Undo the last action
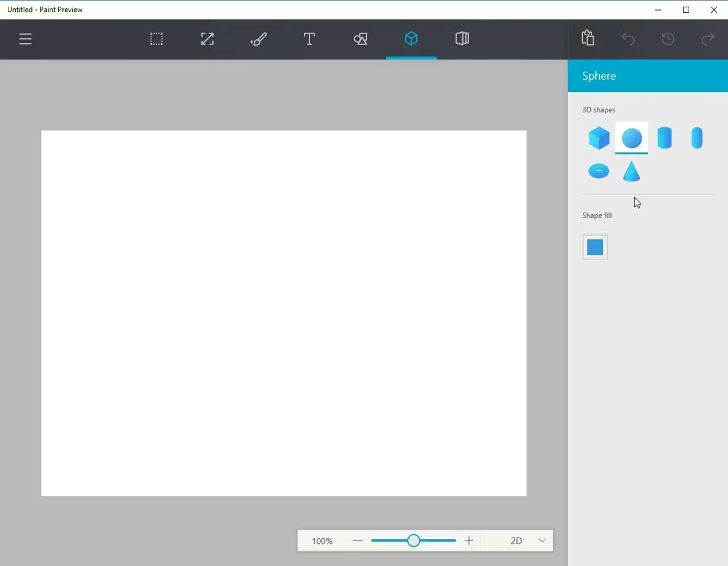 [628, 39]
